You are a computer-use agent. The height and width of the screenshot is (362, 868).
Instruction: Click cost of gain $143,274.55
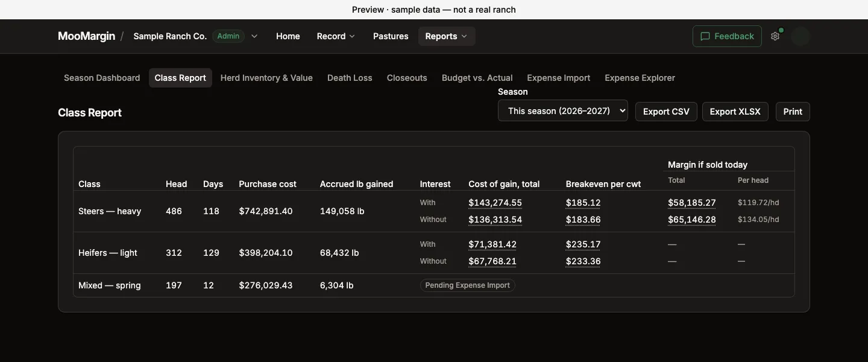coord(495,203)
